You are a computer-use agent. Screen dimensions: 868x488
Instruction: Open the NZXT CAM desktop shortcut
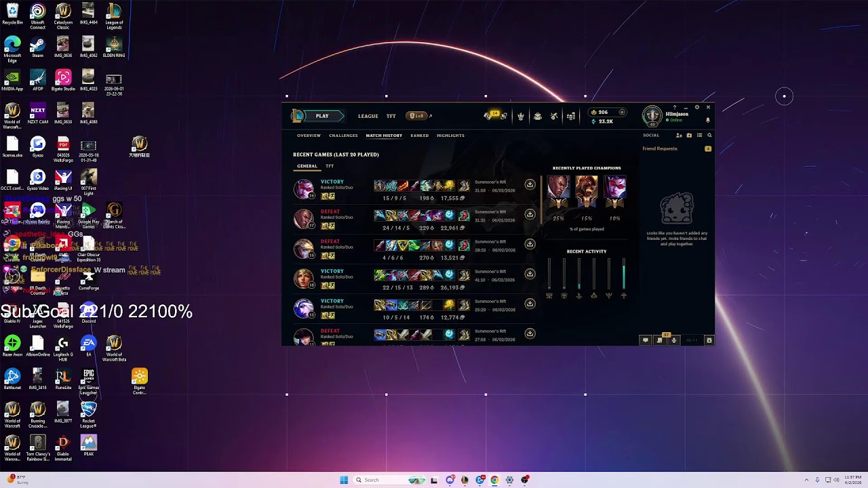click(x=38, y=114)
